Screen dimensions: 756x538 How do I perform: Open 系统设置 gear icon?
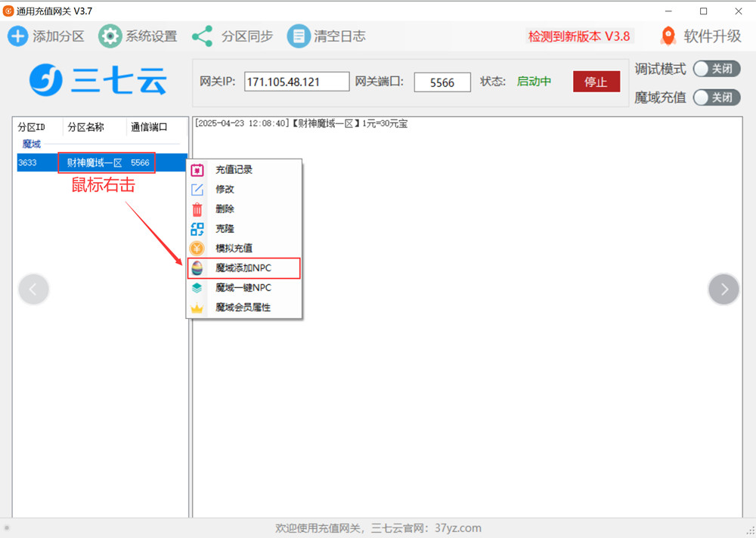(110, 36)
